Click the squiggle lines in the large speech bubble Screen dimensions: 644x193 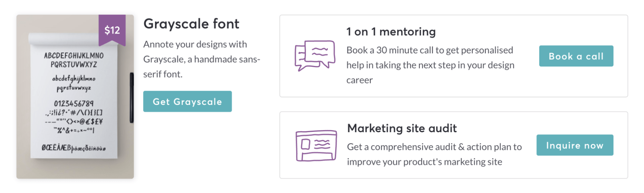[x=321, y=51]
